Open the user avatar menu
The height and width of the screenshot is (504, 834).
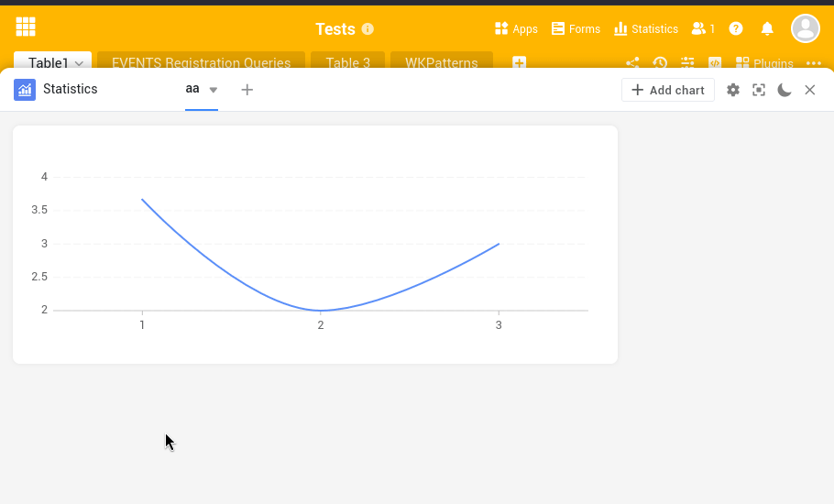pyautogui.click(x=806, y=28)
